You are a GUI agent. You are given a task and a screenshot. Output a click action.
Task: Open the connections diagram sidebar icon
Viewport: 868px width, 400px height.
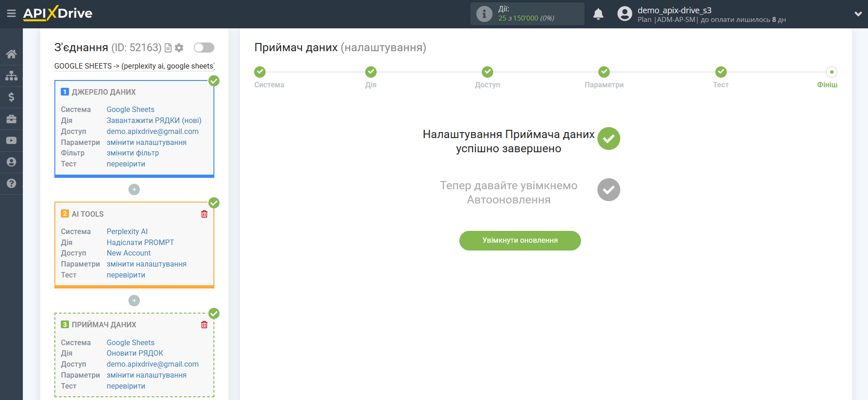pos(11,75)
